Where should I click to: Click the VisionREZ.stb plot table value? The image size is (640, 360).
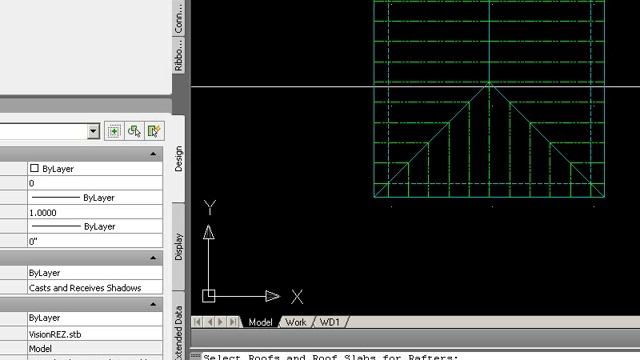(95, 334)
